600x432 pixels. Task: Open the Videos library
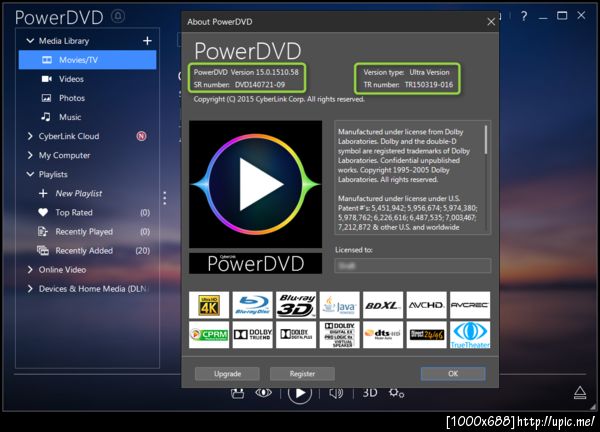tap(71, 79)
